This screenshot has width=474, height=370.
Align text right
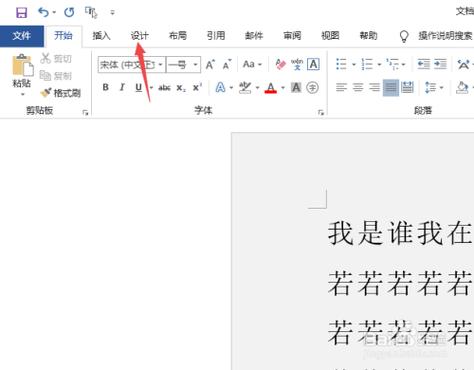pos(374,88)
